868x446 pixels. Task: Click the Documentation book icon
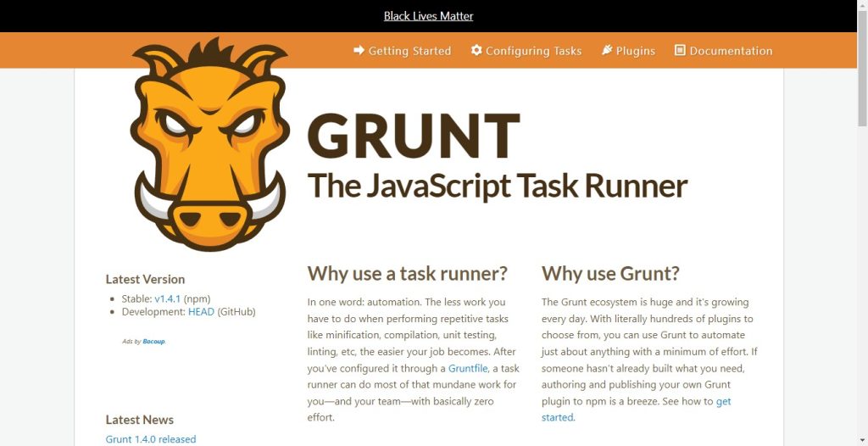(x=680, y=50)
